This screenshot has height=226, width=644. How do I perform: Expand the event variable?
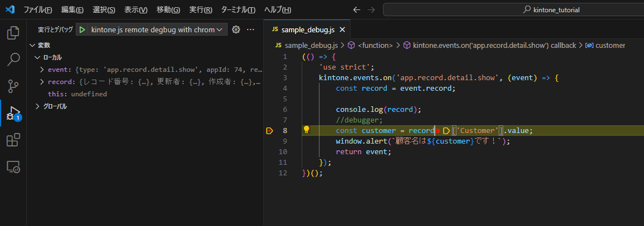pos(42,70)
